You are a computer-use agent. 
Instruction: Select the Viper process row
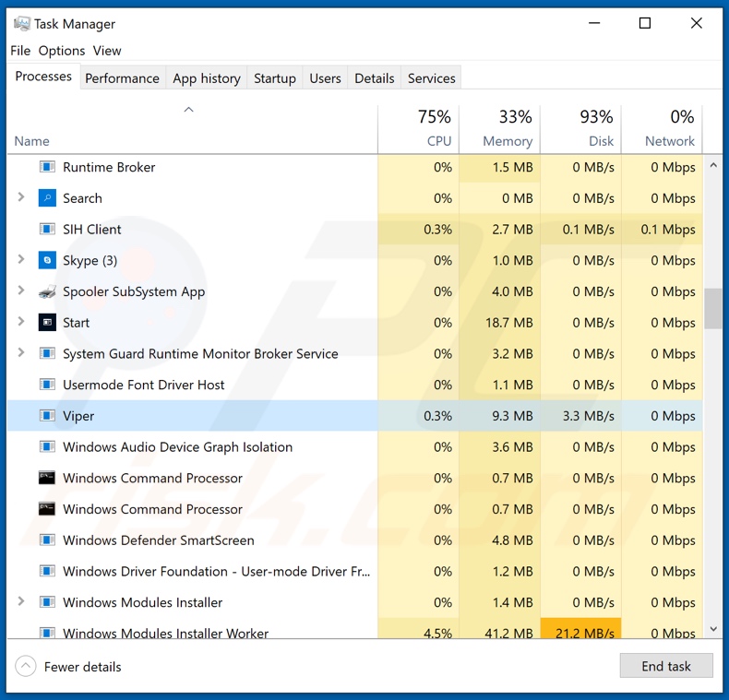point(354,416)
